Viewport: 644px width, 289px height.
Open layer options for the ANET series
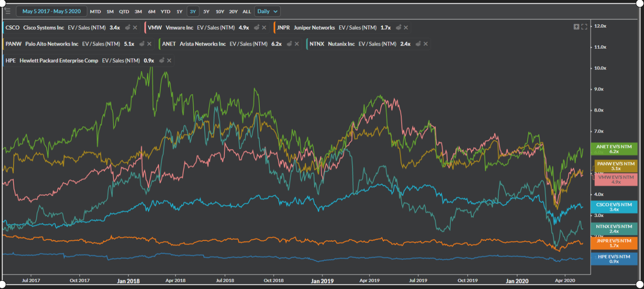click(289, 44)
